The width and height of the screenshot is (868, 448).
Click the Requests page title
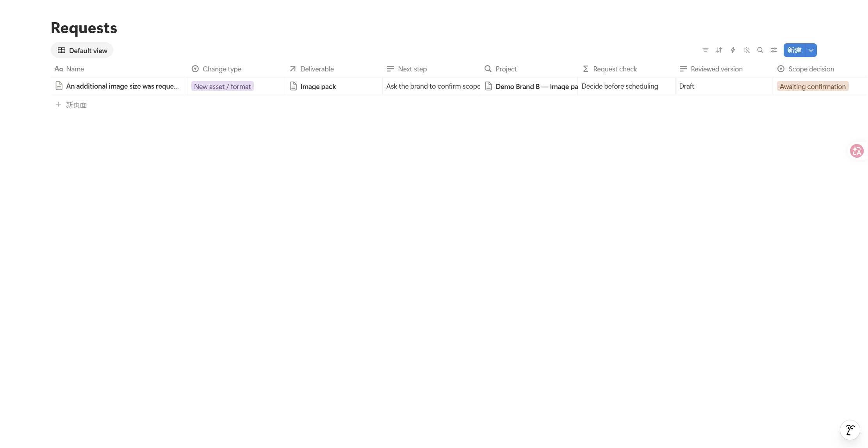84,28
